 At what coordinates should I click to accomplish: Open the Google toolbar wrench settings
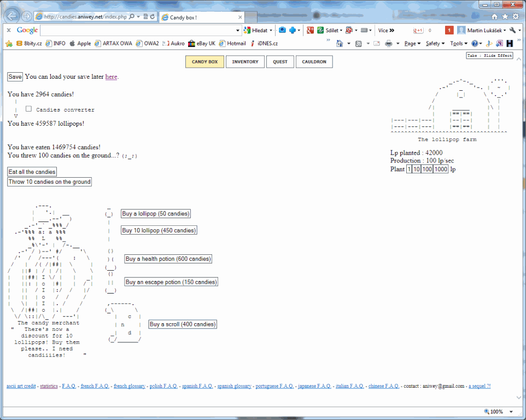(512, 31)
